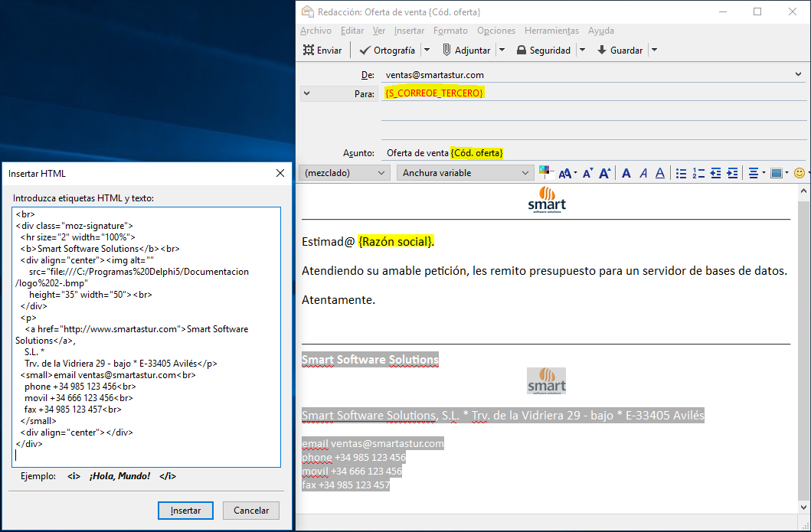Image resolution: width=811 pixels, height=532 pixels.
Task: Click the Seguridad padlock icon
Action: click(522, 51)
